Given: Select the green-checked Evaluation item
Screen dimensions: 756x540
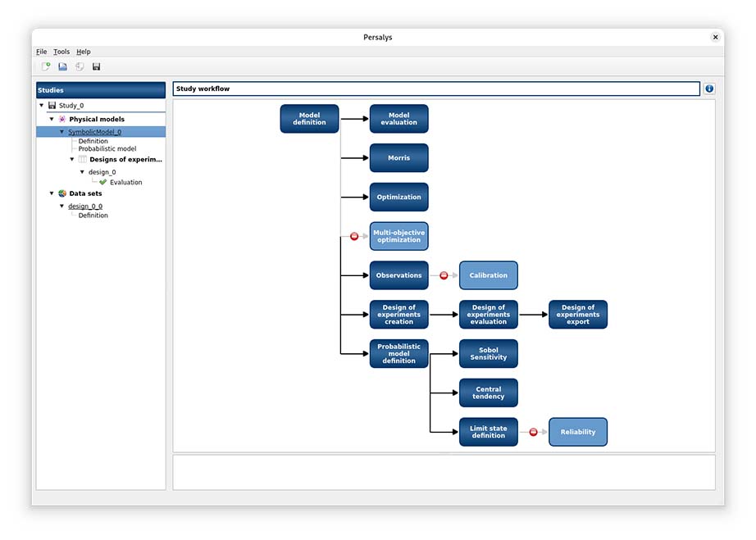Looking at the screenshot, I should [x=125, y=183].
